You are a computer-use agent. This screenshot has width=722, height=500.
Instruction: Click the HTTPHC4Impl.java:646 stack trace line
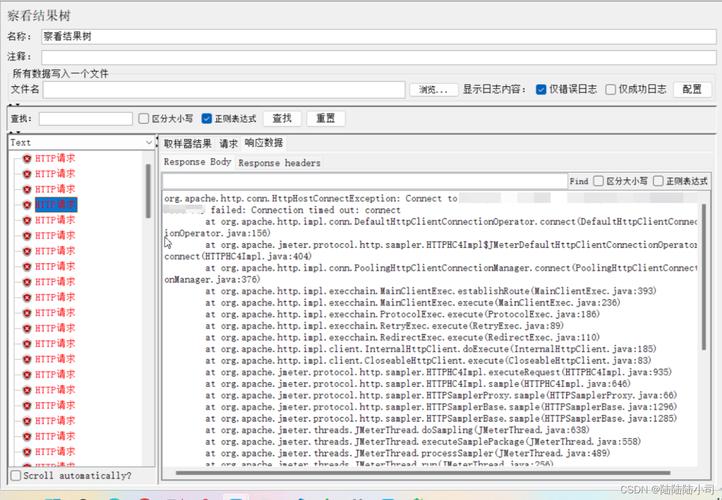[418, 384]
